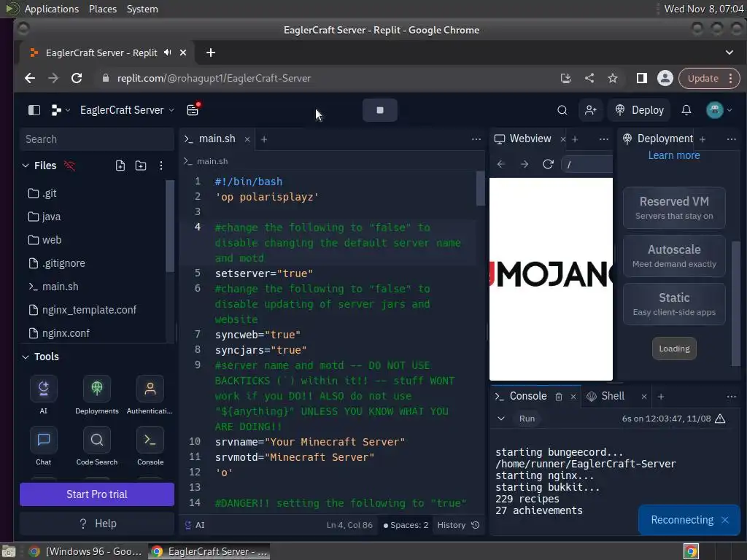Select the Deployment tab

pos(658,139)
